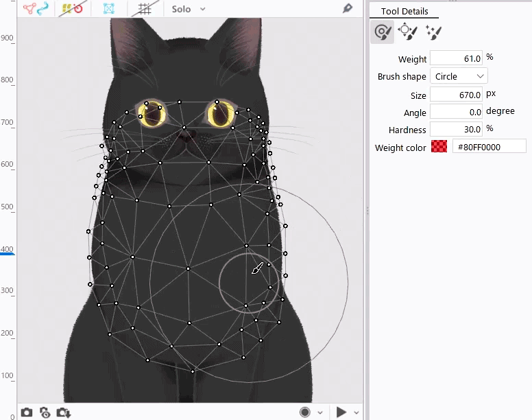This screenshot has height=420, width=532.
Task: Click the camera snapshot icon
Action: coord(27,412)
